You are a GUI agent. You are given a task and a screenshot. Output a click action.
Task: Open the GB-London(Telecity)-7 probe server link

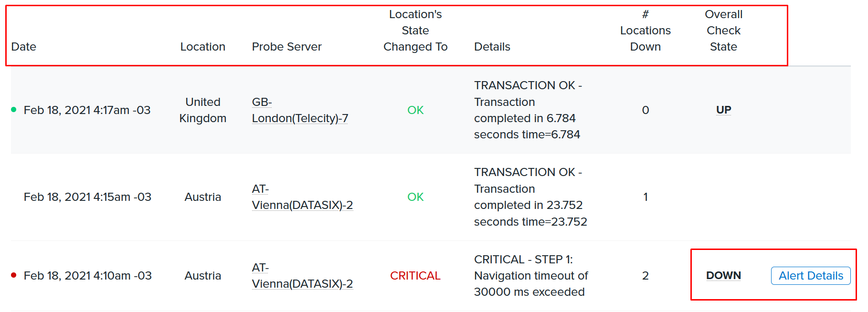click(x=300, y=110)
